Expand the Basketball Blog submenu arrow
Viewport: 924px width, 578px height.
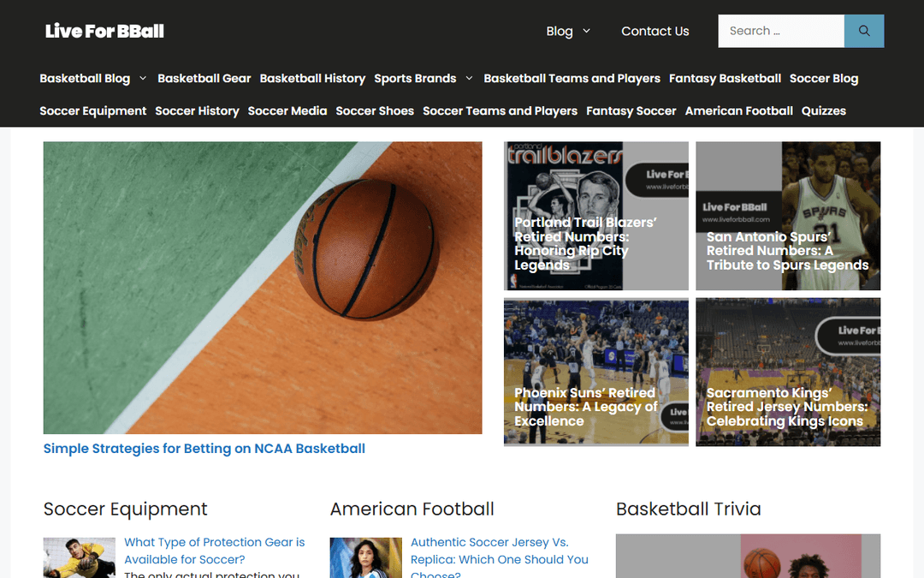pos(143,79)
